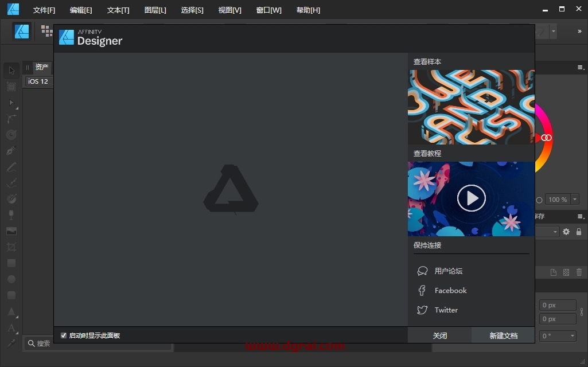The height and width of the screenshot is (367, 588).
Task: Switch to Pixel persona grid icon
Action: click(x=46, y=31)
